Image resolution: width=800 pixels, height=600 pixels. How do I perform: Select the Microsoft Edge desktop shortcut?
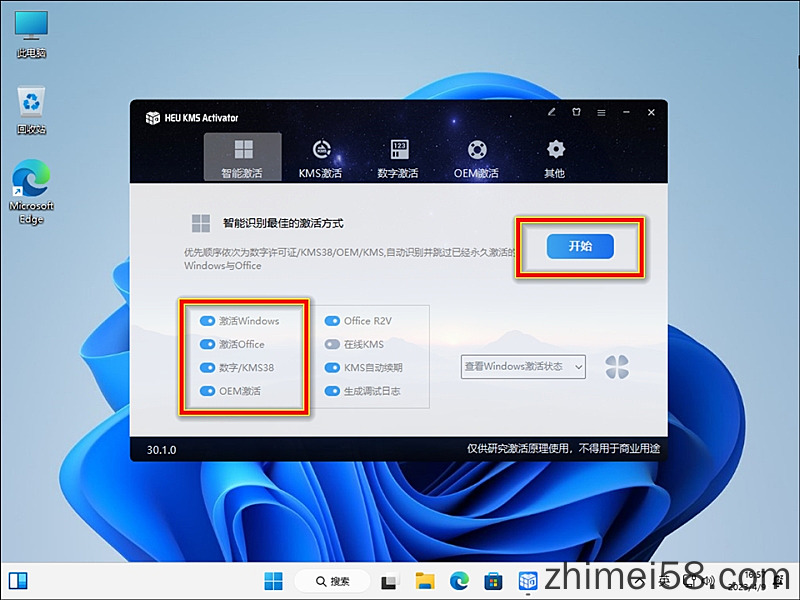coord(31,192)
